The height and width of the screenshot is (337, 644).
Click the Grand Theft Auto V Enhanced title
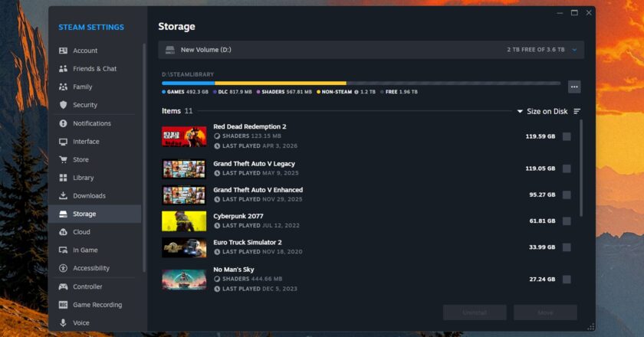click(x=258, y=190)
